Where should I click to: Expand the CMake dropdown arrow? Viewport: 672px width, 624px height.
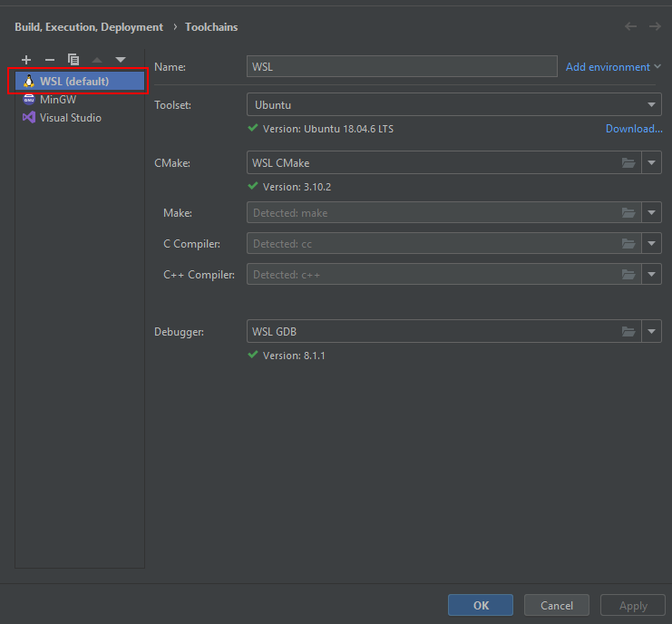click(x=652, y=163)
